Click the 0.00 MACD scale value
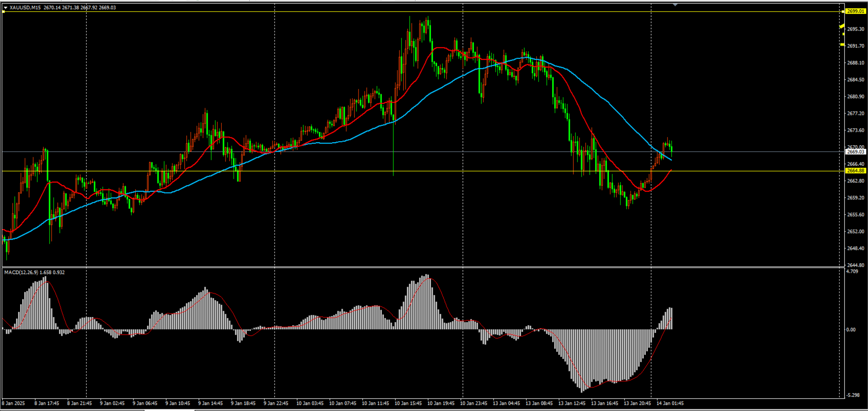 (x=851, y=330)
